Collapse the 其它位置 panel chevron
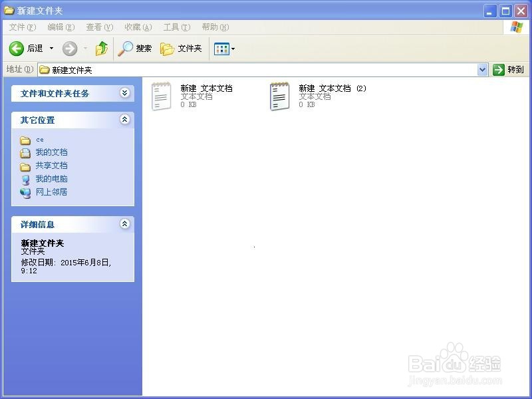532x399 pixels. 124,120
